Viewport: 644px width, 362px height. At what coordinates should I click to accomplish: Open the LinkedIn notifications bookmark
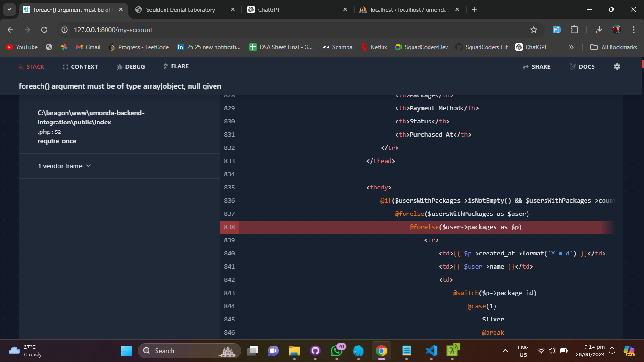[x=208, y=47]
